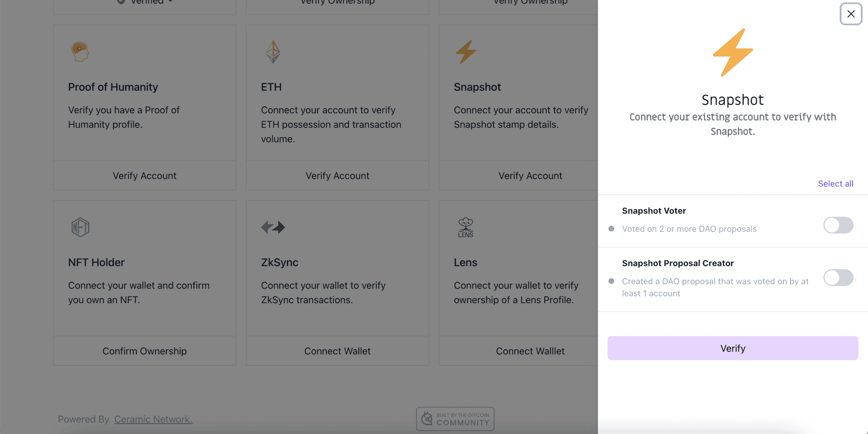Click Select all in Snapshot panel
This screenshot has height=434, width=868.
835,184
